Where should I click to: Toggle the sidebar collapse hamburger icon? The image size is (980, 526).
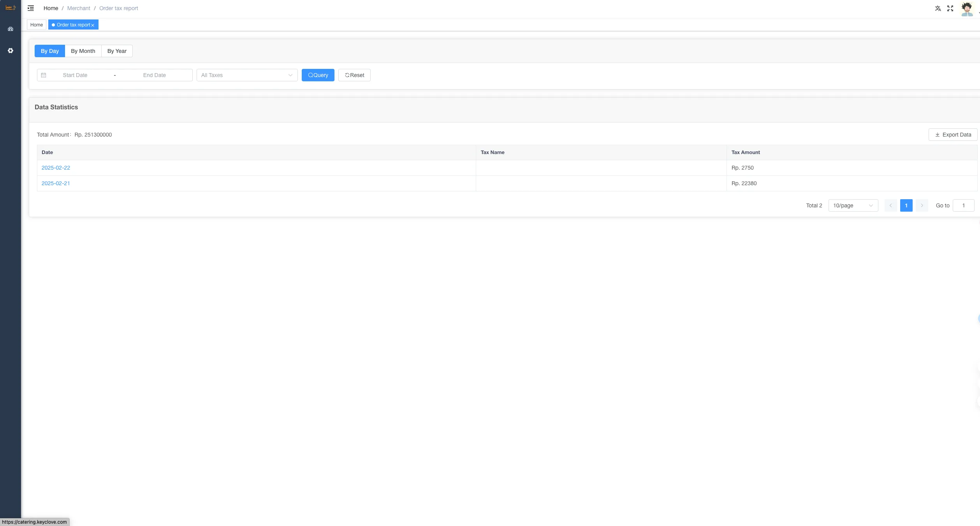point(31,8)
